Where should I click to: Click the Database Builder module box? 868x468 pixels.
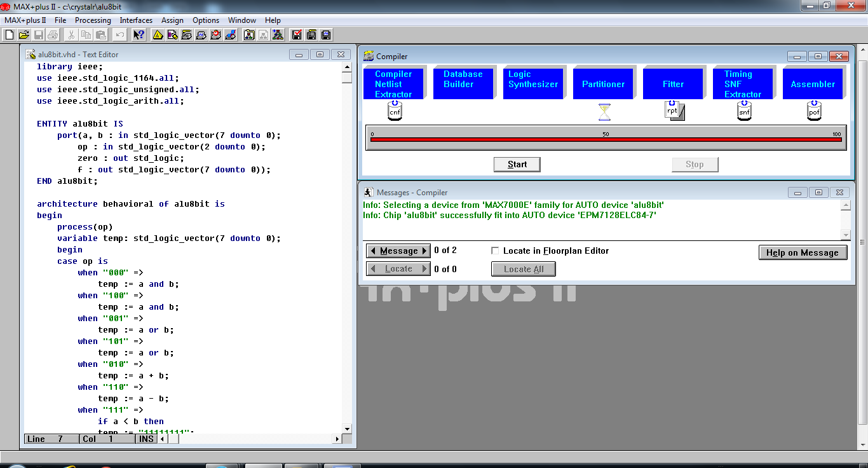point(463,84)
